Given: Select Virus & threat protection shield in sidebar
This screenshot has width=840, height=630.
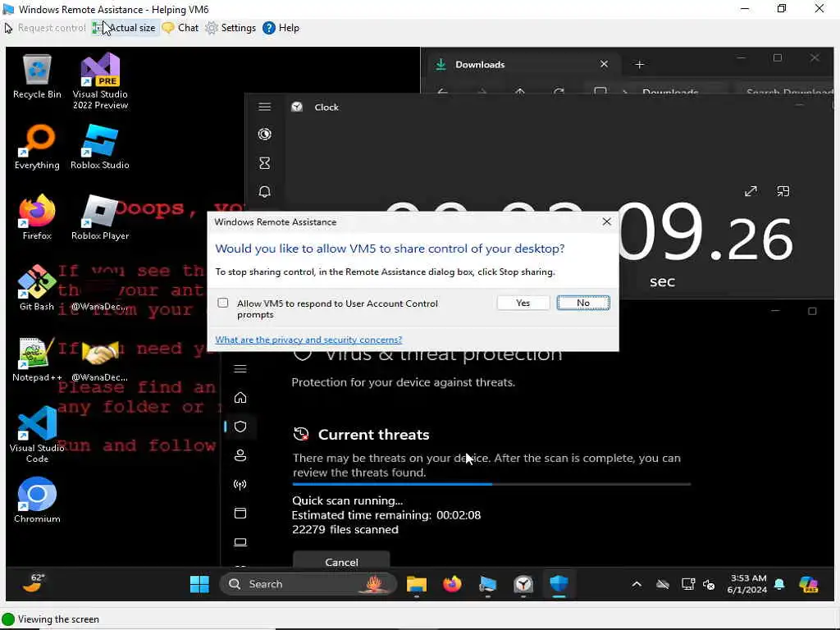Looking at the screenshot, I should [240, 427].
